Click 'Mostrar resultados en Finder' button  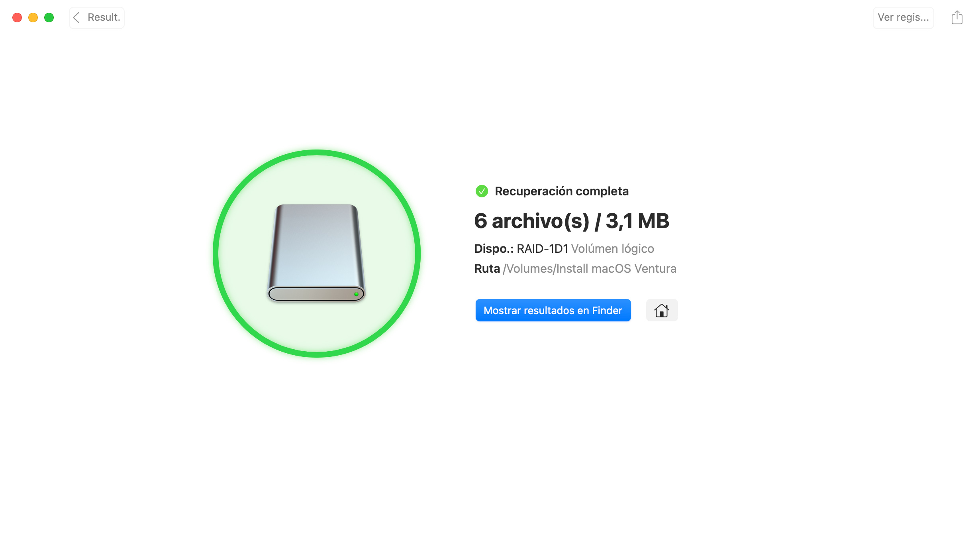coord(553,310)
